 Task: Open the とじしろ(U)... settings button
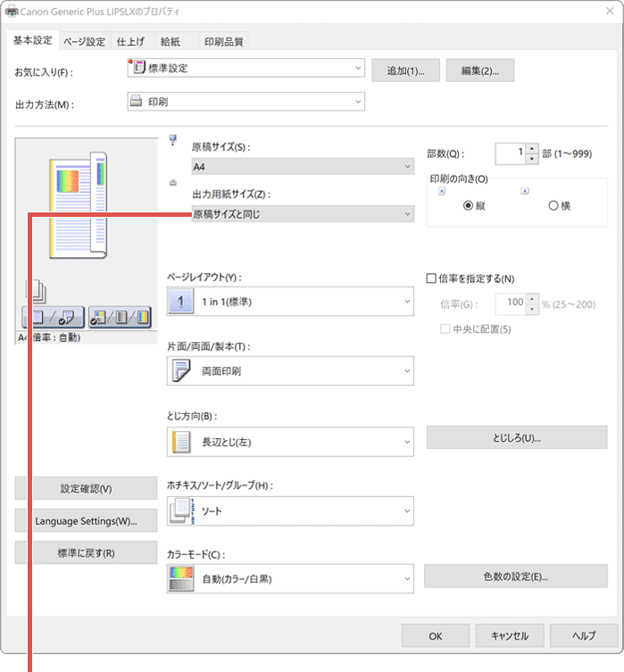(x=517, y=437)
